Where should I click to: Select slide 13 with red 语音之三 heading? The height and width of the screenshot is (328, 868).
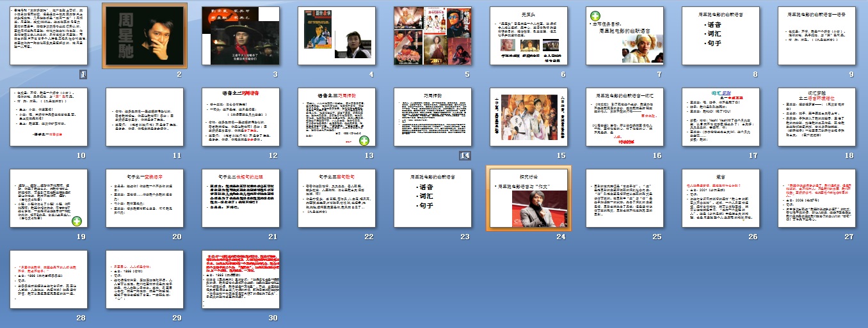click(x=337, y=117)
